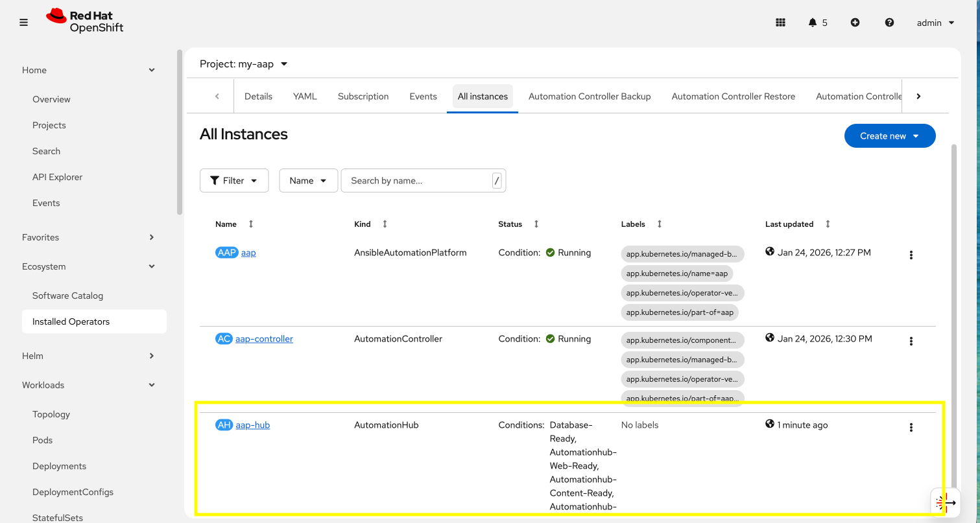Expand the Filter dropdown
Viewport: 980px width, 523px height.
233,180
